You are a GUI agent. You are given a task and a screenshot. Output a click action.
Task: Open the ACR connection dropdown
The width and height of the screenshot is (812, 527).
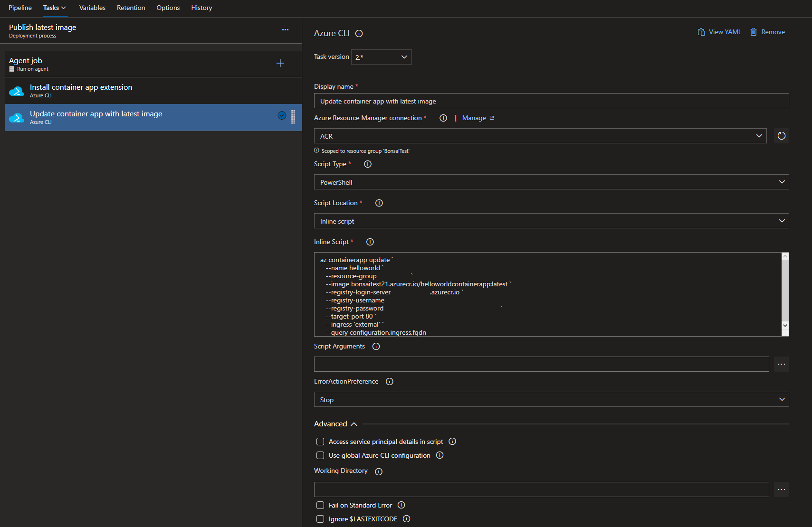[x=540, y=136]
